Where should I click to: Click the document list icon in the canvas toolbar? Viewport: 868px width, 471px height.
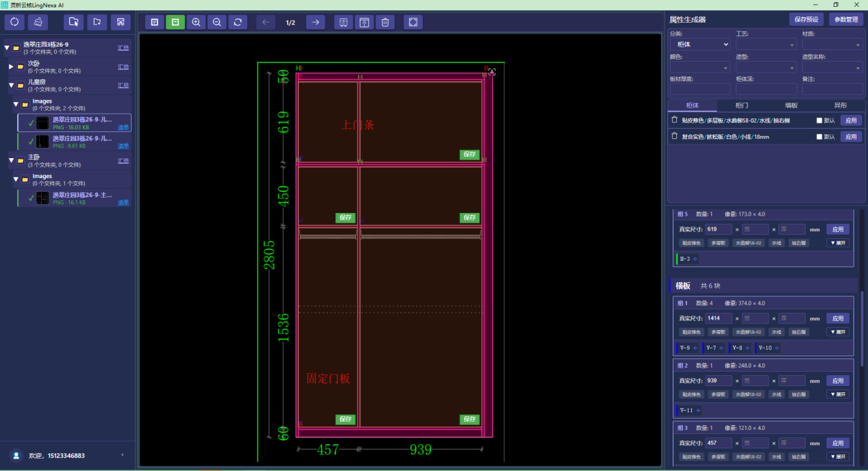click(x=155, y=23)
